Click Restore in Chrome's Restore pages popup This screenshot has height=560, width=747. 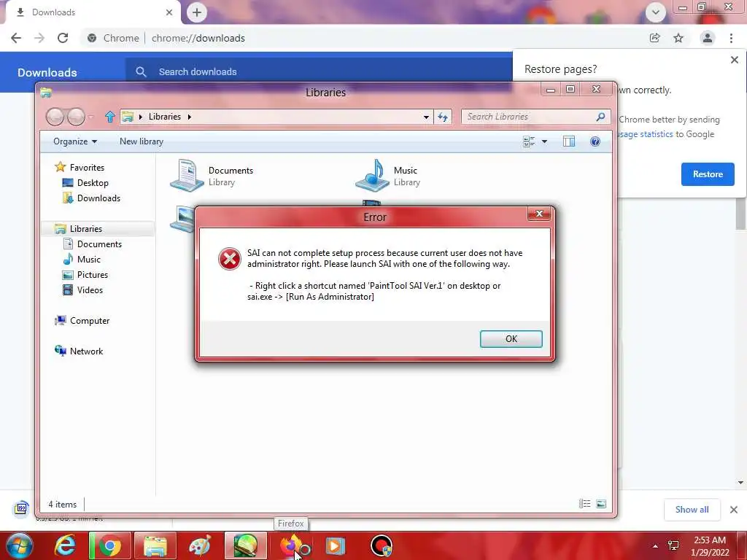tap(708, 174)
